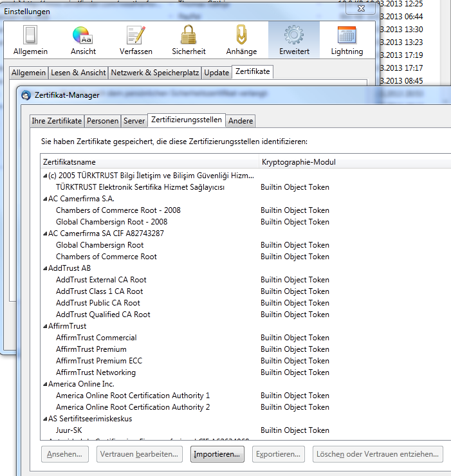
Task: Select AddTrust Class 1 CA Root
Action: click(x=99, y=291)
